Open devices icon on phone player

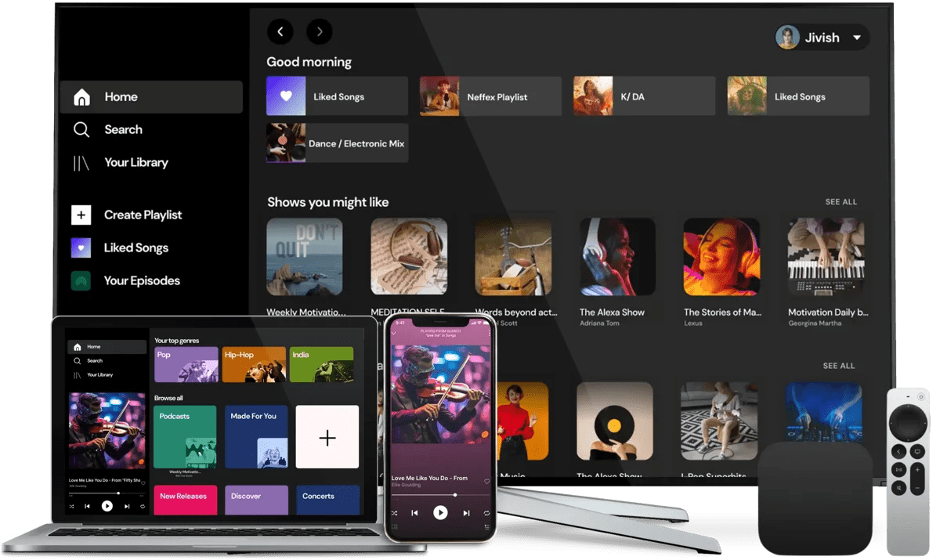(394, 527)
